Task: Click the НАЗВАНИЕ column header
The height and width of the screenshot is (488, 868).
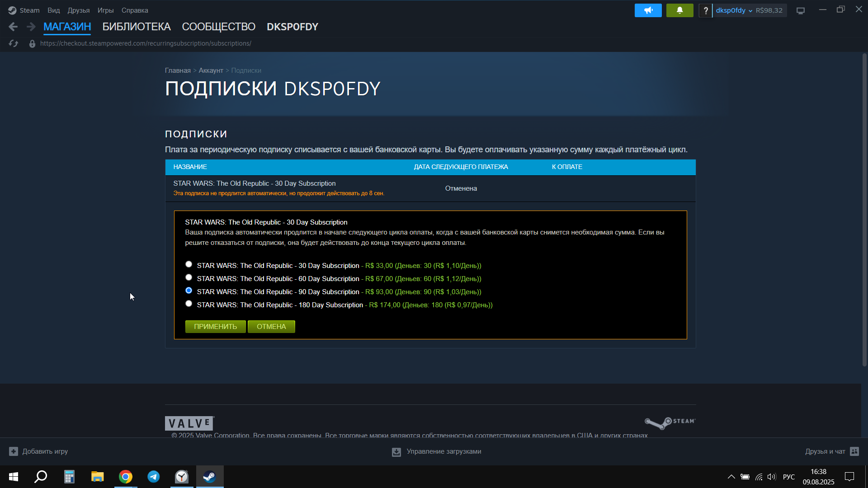Action: tap(190, 167)
